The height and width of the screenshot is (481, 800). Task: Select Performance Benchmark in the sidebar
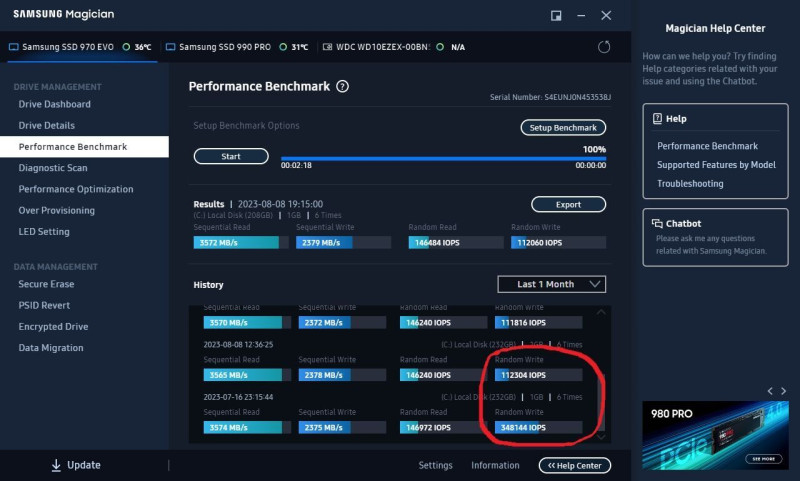tap(84, 147)
